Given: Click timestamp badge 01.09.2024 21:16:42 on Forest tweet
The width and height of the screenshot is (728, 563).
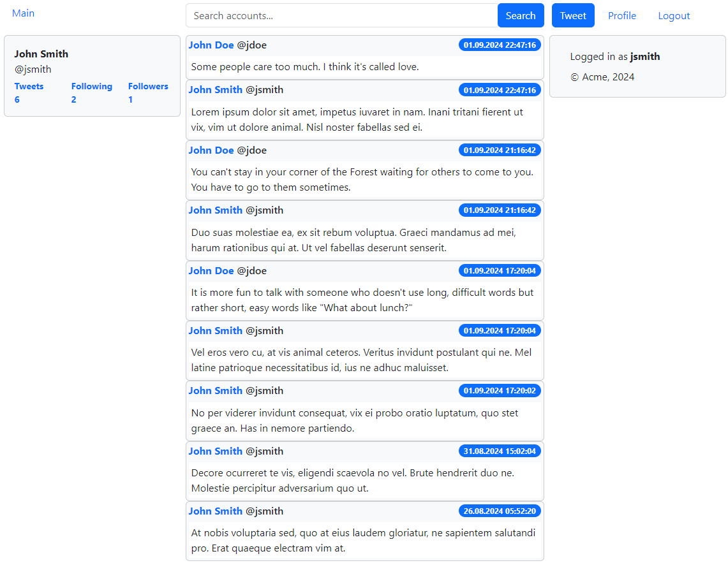Looking at the screenshot, I should tap(500, 150).
